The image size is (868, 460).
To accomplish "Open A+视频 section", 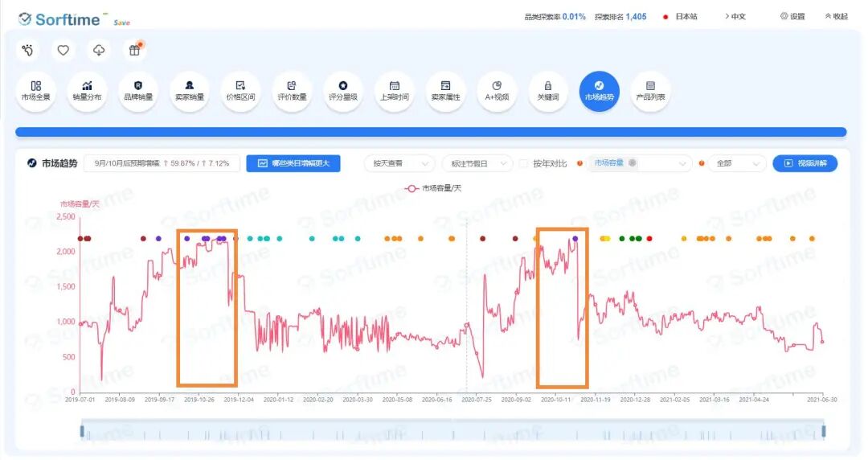I will [x=497, y=92].
